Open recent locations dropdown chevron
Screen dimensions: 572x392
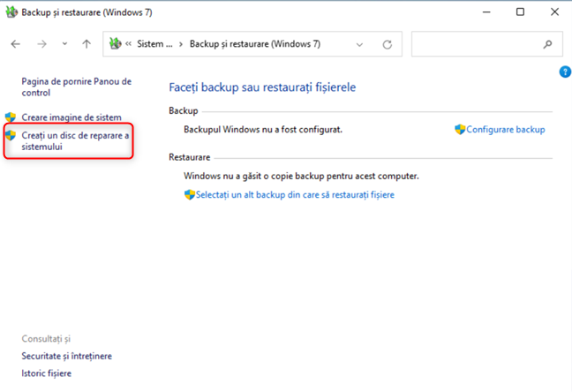(x=64, y=44)
